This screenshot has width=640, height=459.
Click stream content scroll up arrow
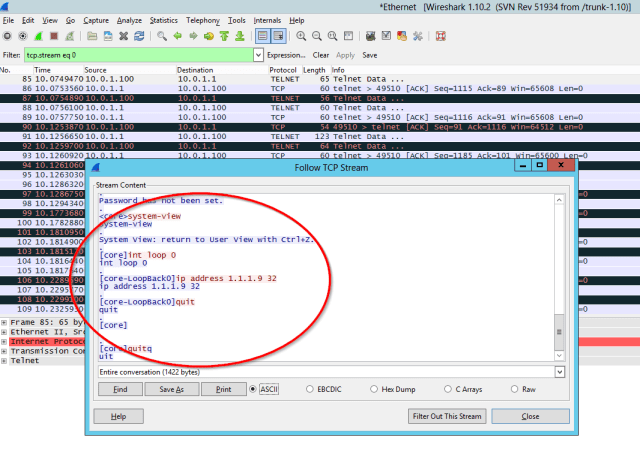[x=559, y=200]
